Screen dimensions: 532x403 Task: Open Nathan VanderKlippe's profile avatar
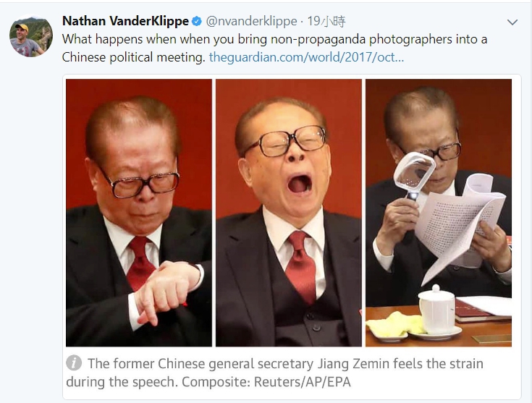click(31, 36)
